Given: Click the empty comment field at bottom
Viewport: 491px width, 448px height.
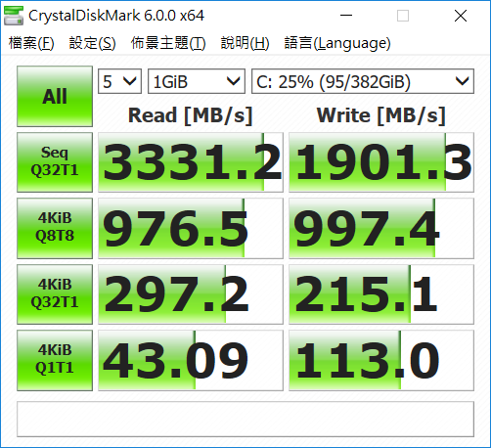Looking at the screenshot, I should coord(245,419).
